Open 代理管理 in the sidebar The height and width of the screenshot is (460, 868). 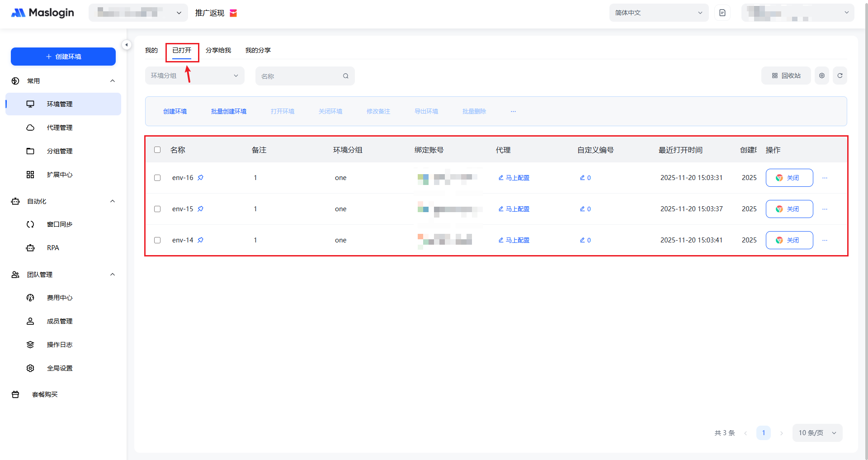click(59, 128)
